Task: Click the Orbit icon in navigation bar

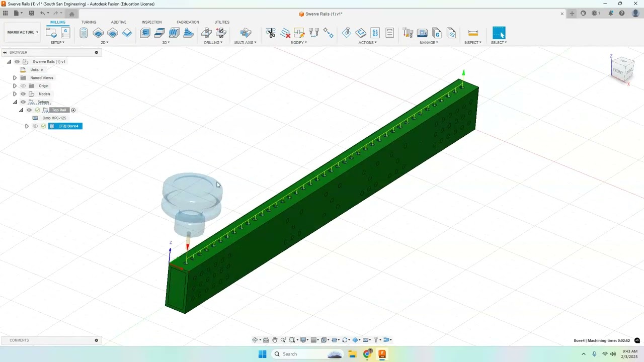Action: (255, 340)
